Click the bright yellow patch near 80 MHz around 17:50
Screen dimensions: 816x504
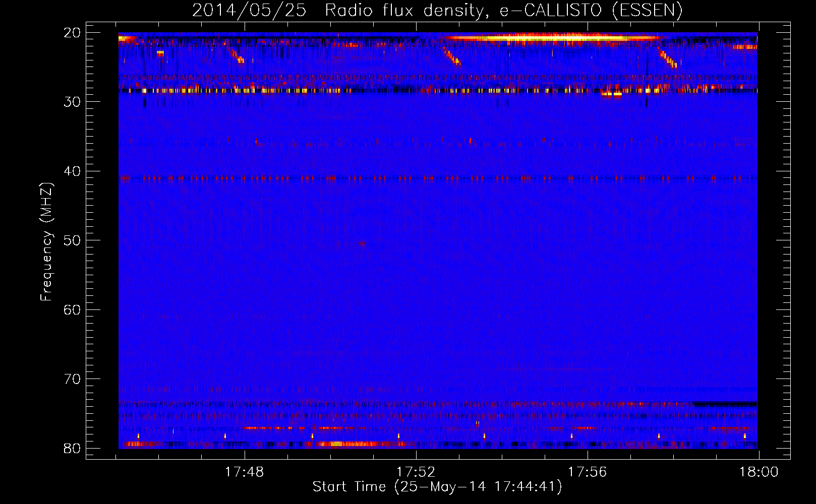349,444
